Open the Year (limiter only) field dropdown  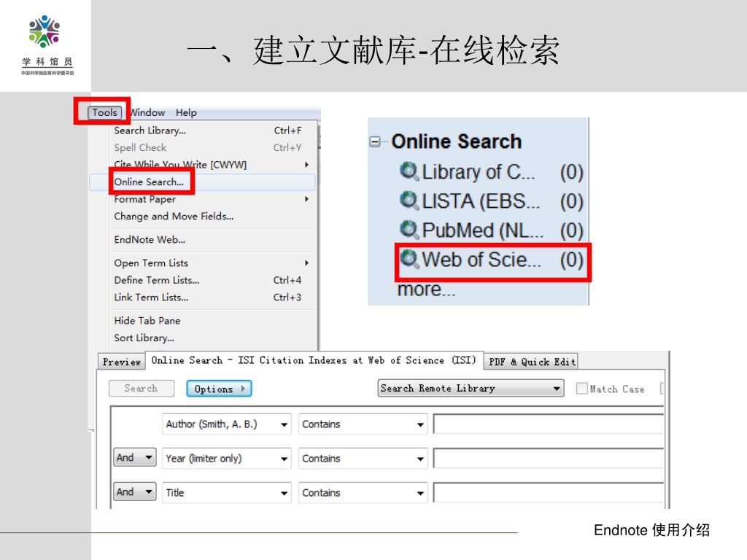(227, 458)
